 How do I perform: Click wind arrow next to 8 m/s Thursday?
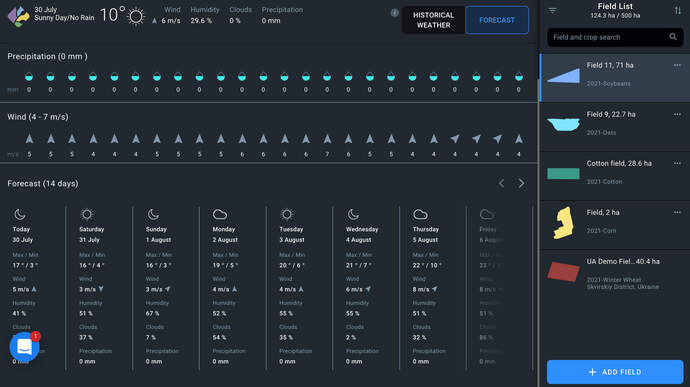click(x=434, y=289)
